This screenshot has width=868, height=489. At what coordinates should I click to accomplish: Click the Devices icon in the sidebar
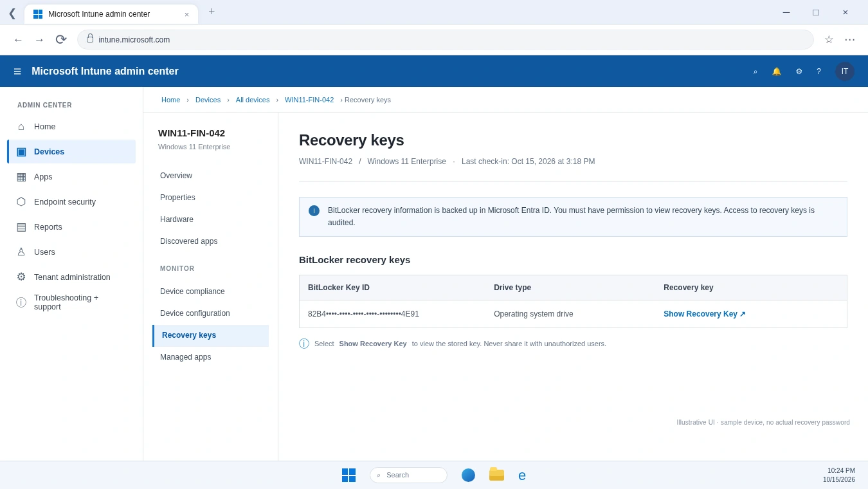[21, 152]
